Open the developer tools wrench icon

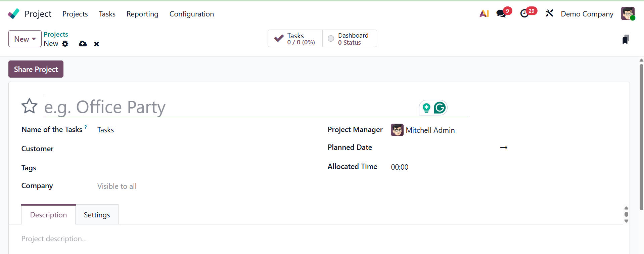click(x=549, y=13)
